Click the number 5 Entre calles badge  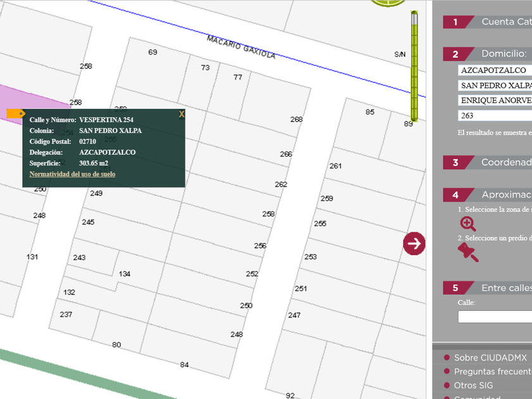(455, 288)
